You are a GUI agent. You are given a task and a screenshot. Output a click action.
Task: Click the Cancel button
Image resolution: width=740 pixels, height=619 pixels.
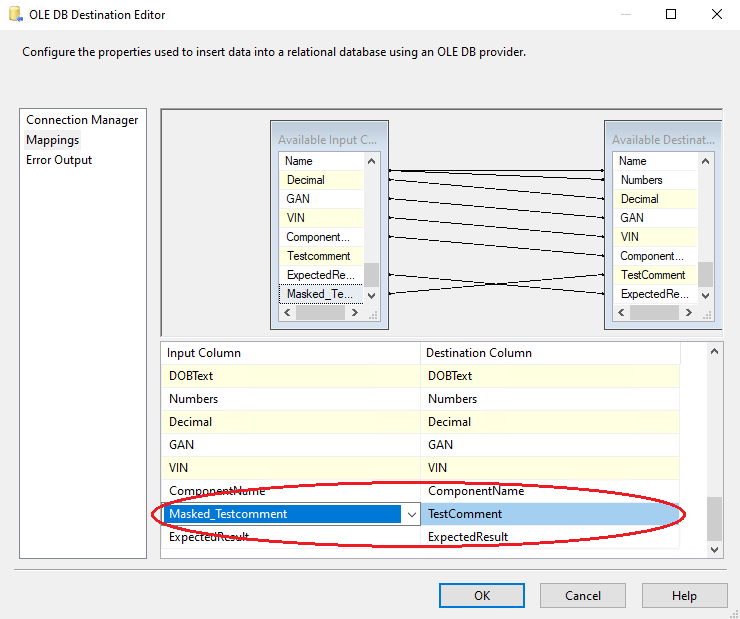(x=583, y=595)
